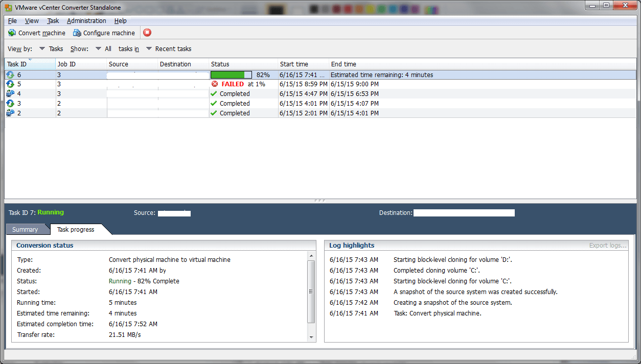Click the end time '6/15/15 4:07 PM'
The image size is (641, 364).
point(355,104)
